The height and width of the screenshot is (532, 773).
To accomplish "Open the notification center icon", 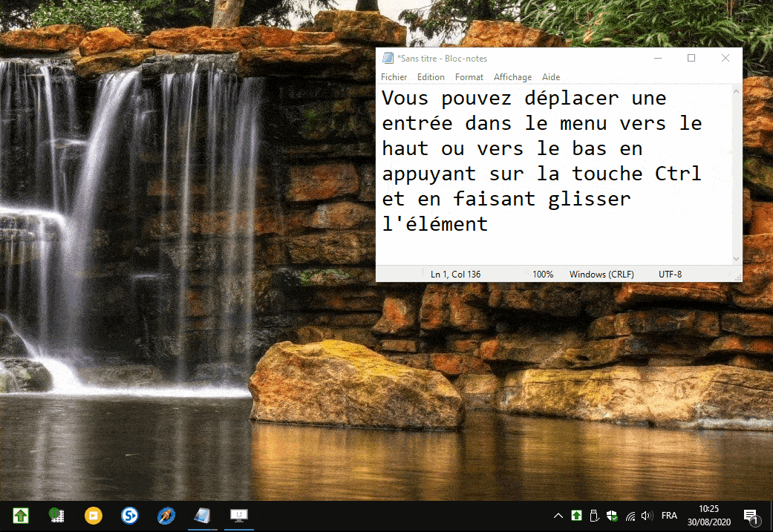I will [751, 516].
